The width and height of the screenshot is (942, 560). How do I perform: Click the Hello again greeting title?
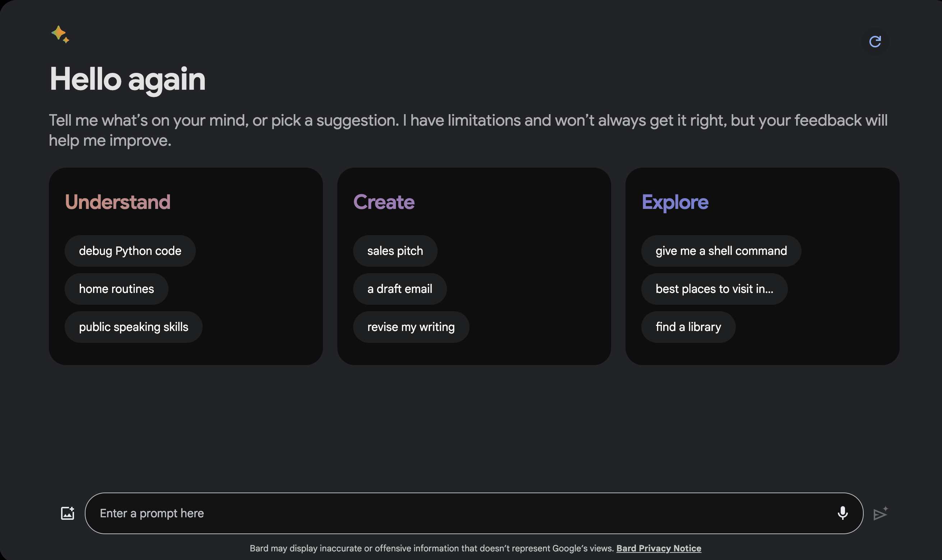pos(127,79)
